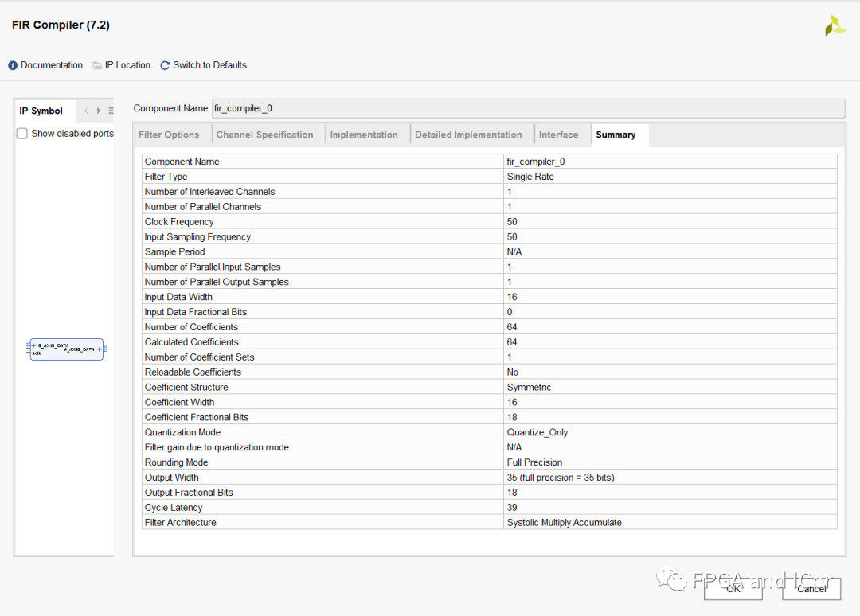860x616 pixels.
Task: Click the Reloadable Coefficients value No
Action: pyautogui.click(x=513, y=372)
